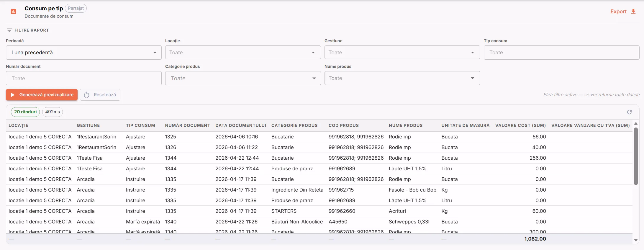Click the UNITATE DE MASURĂ column header
This screenshot has height=250, width=644.
tap(466, 125)
